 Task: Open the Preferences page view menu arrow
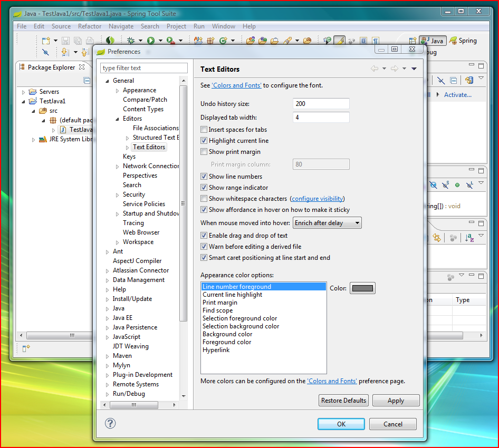click(x=414, y=69)
